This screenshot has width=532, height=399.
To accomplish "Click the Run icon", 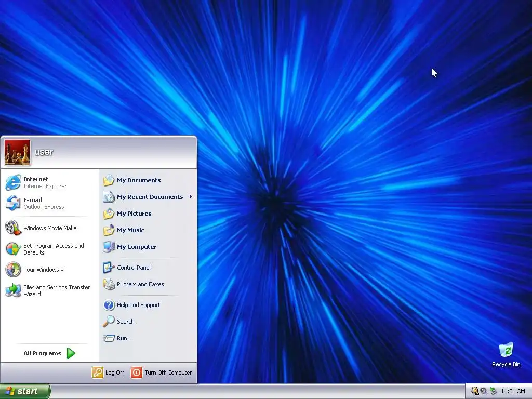I will tap(109, 338).
